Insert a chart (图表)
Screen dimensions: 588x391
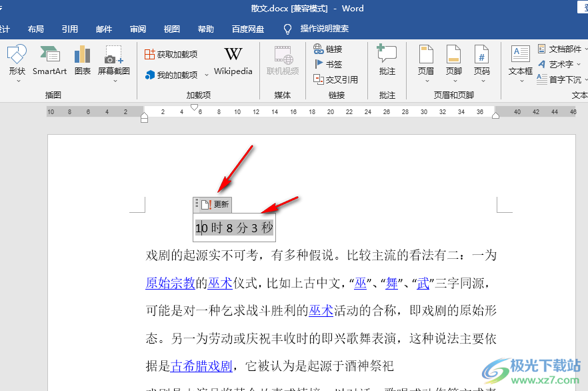click(83, 60)
